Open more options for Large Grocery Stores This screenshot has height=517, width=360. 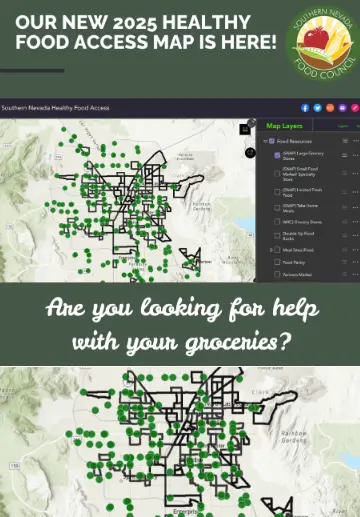[x=356, y=155]
